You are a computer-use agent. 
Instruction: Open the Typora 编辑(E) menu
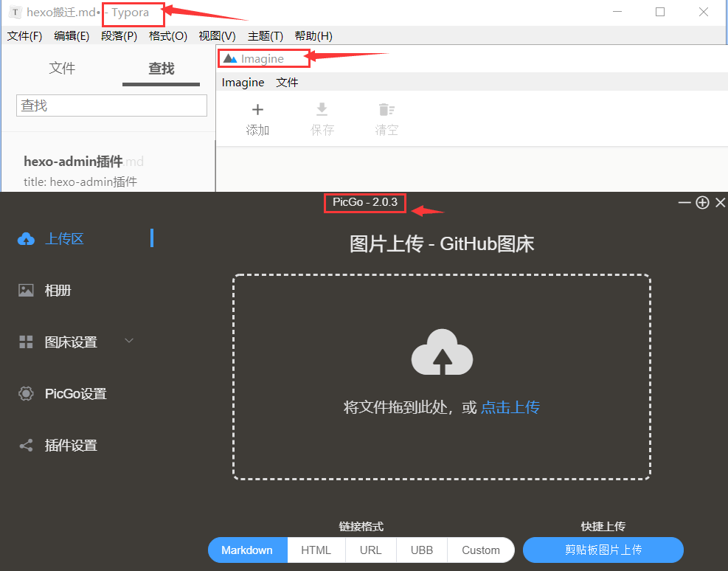[72, 36]
